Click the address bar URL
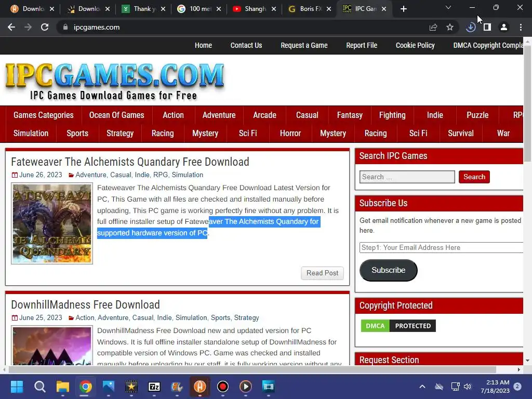Viewport: 532px width, 399px height. [97, 27]
